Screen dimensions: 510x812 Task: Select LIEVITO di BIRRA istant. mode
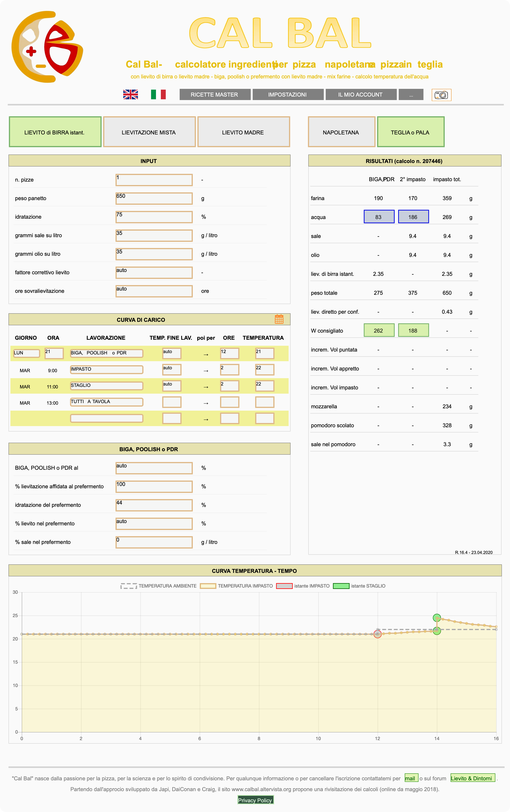(x=55, y=132)
